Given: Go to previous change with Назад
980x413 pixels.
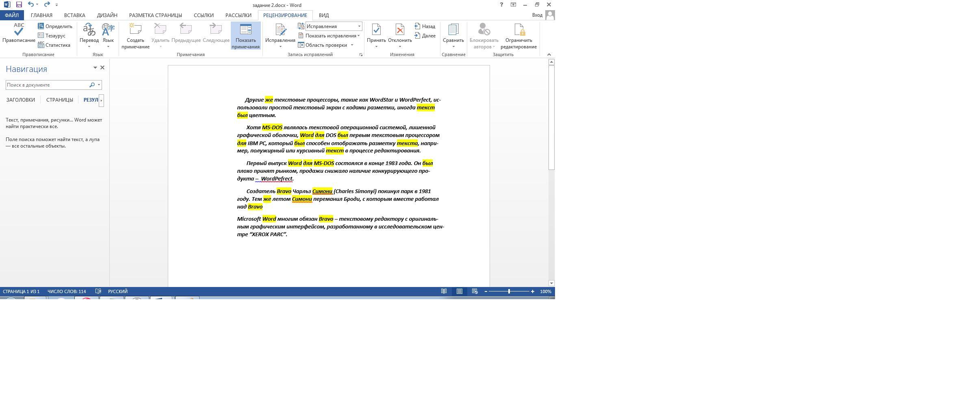Looking at the screenshot, I should point(425,26).
